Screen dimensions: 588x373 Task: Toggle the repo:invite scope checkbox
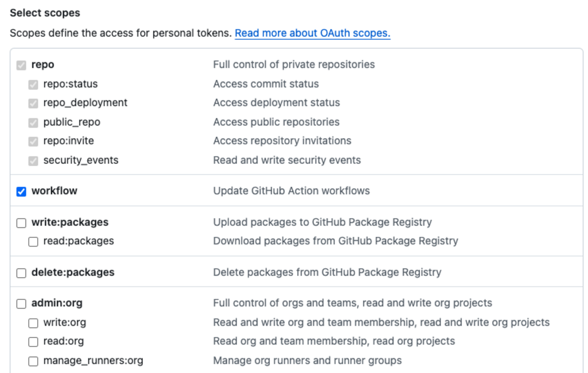32,141
